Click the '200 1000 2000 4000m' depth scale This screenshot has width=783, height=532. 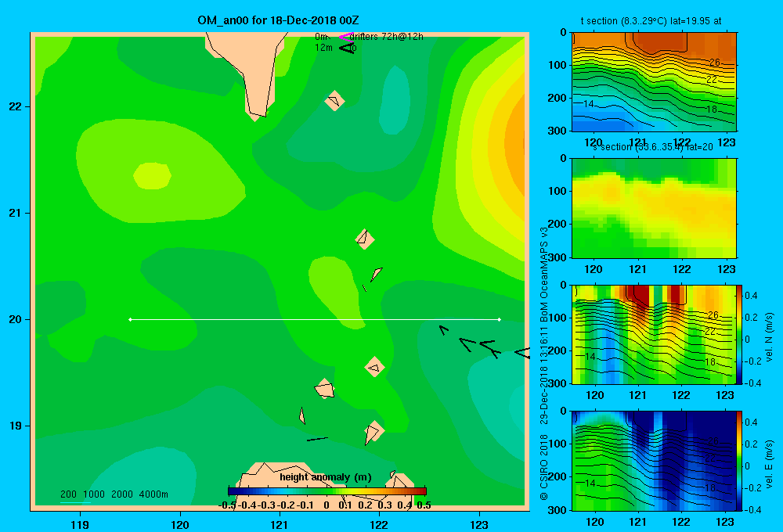114,494
